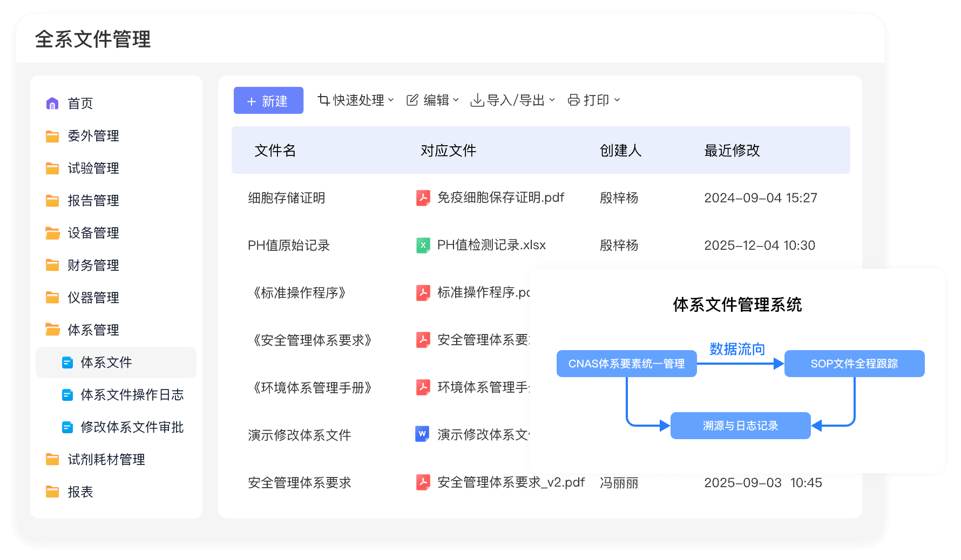Click the edit pencil icon in toolbar

pyautogui.click(x=412, y=100)
